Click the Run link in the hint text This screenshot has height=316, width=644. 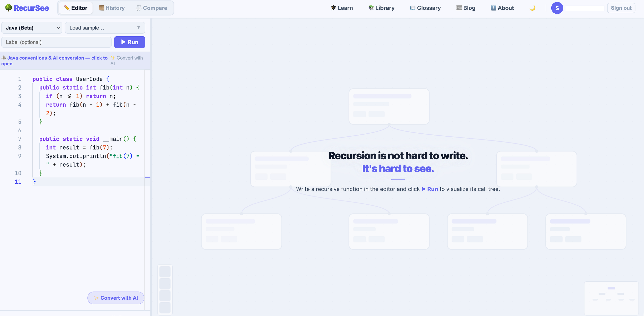coord(430,189)
